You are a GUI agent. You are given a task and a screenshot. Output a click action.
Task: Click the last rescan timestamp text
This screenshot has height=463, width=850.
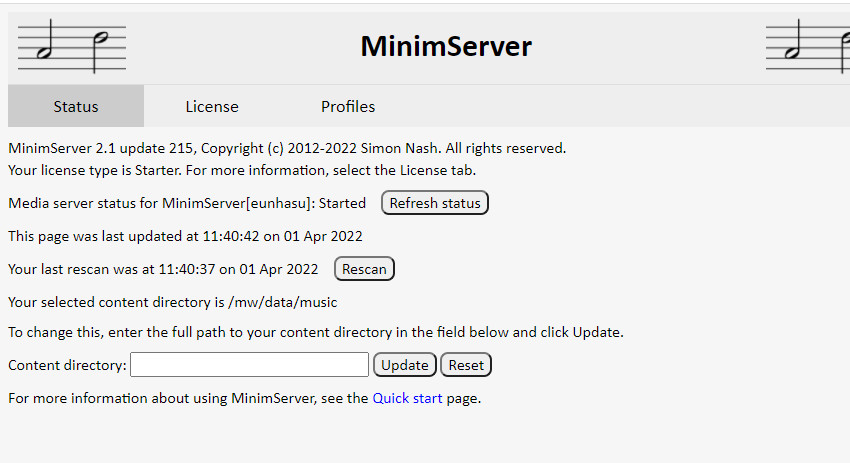(x=163, y=269)
